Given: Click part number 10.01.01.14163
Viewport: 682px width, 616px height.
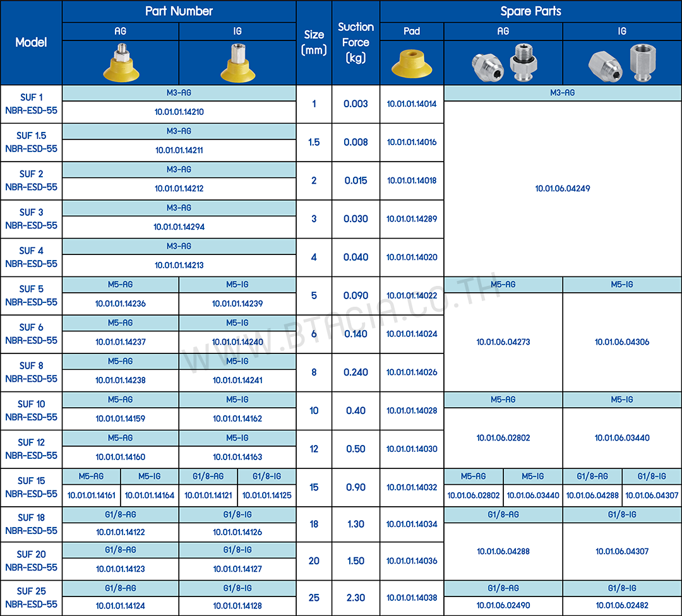Looking at the screenshot, I should (x=237, y=456).
